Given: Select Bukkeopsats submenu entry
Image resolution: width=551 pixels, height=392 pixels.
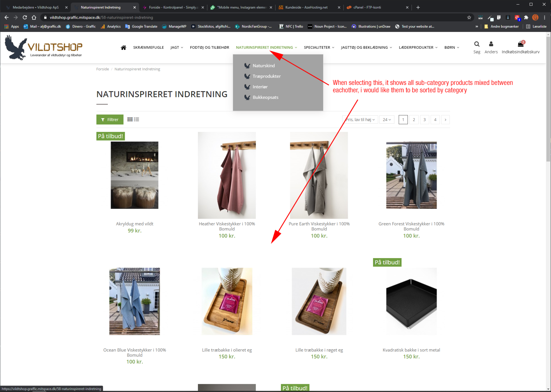Looking at the screenshot, I should [265, 97].
